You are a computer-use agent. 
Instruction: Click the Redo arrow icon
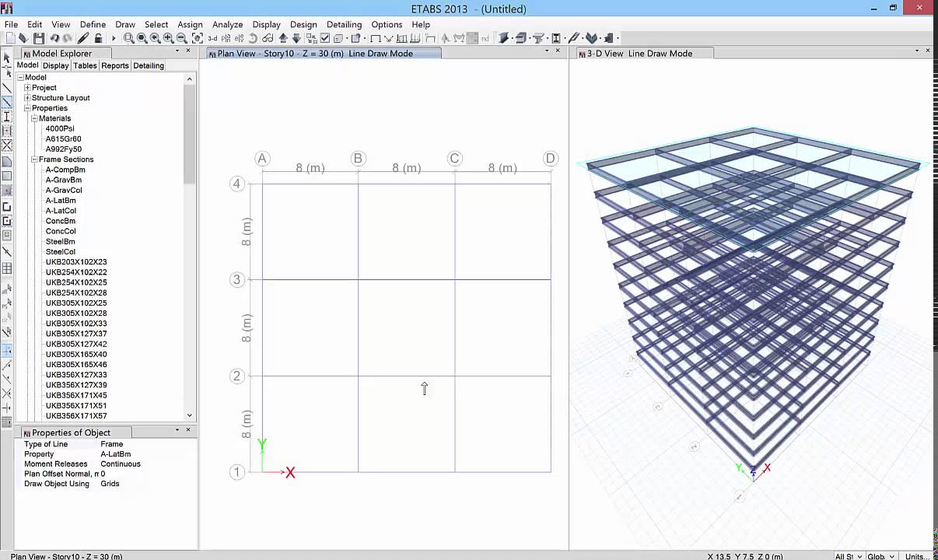(68, 38)
